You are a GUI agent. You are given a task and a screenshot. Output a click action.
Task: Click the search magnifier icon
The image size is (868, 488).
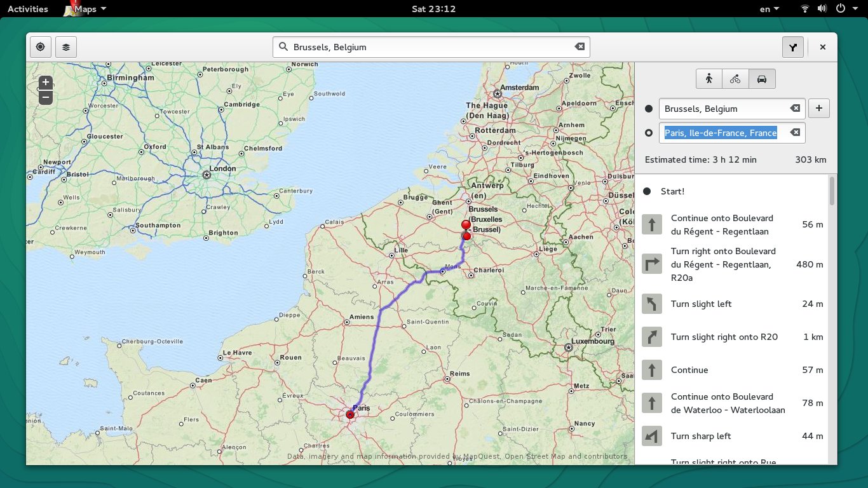283,47
